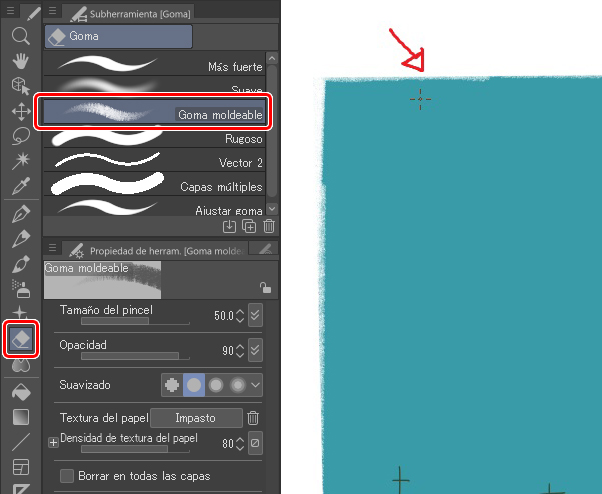The image size is (602, 494).
Task: Expand the Suavizado options dropdown arrow
Action: [256, 385]
